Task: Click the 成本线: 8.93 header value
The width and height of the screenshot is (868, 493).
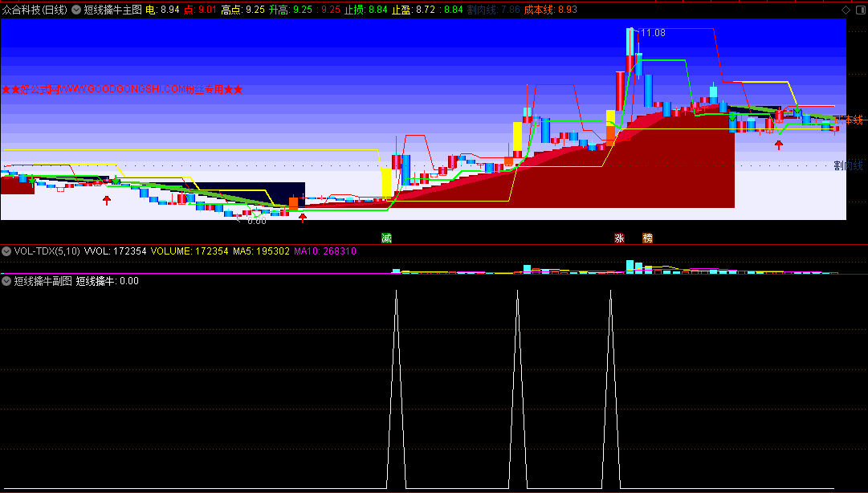Action: click(551, 10)
